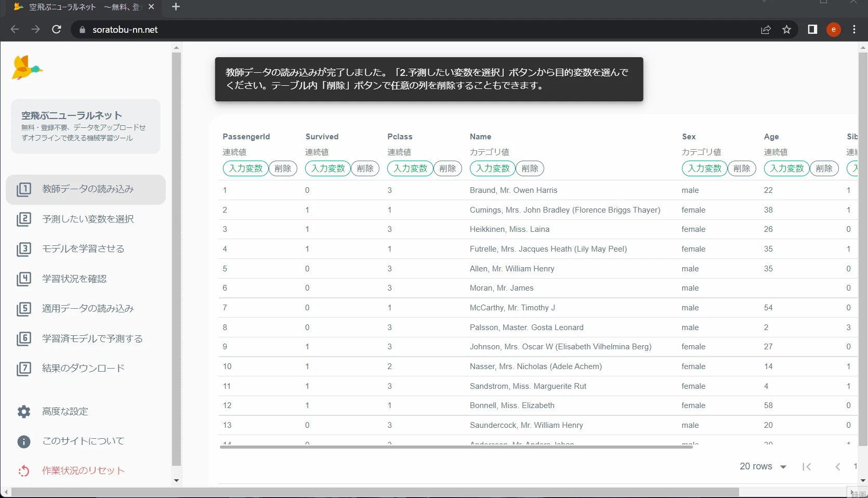This screenshot has width=868, height=498.
Task: Open the 20 rows per page dropdown
Action: click(x=763, y=467)
